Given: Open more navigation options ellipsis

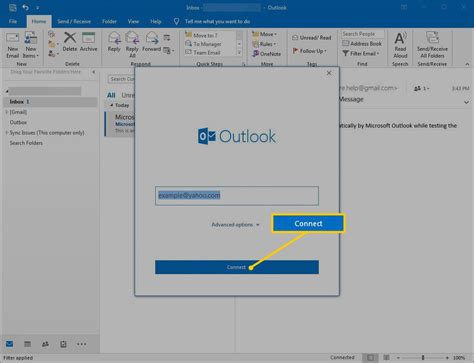Looking at the screenshot, I should point(82,344).
